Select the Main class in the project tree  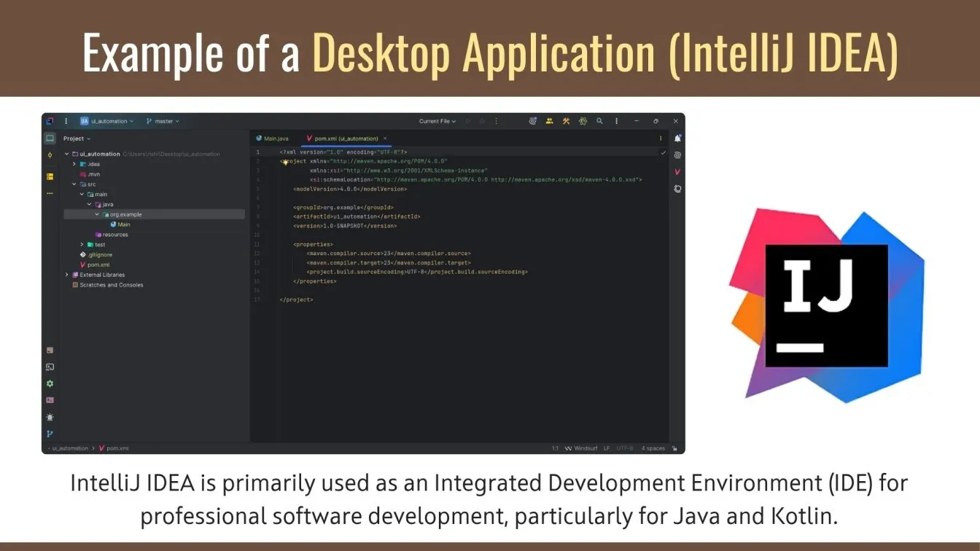(x=120, y=224)
